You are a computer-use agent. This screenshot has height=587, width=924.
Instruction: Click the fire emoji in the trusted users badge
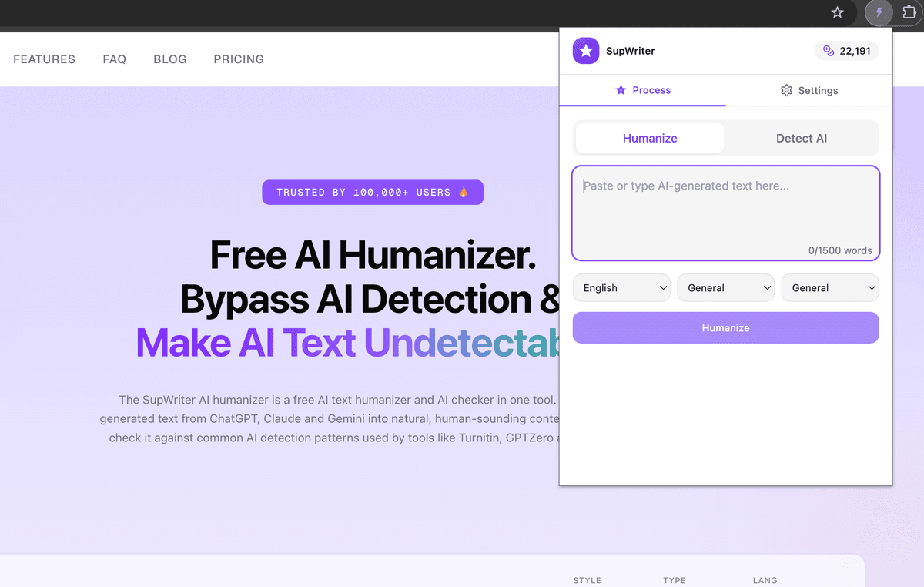tap(463, 192)
